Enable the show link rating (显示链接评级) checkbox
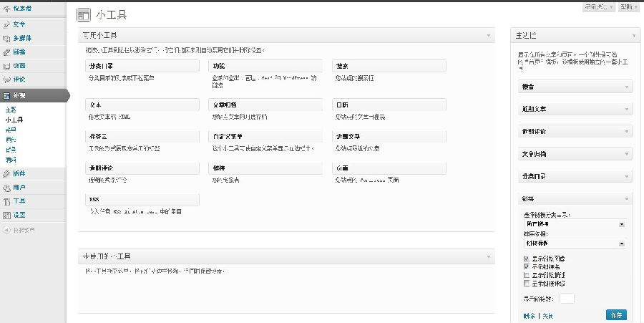The width and height of the screenshot is (644, 323). coord(527,283)
